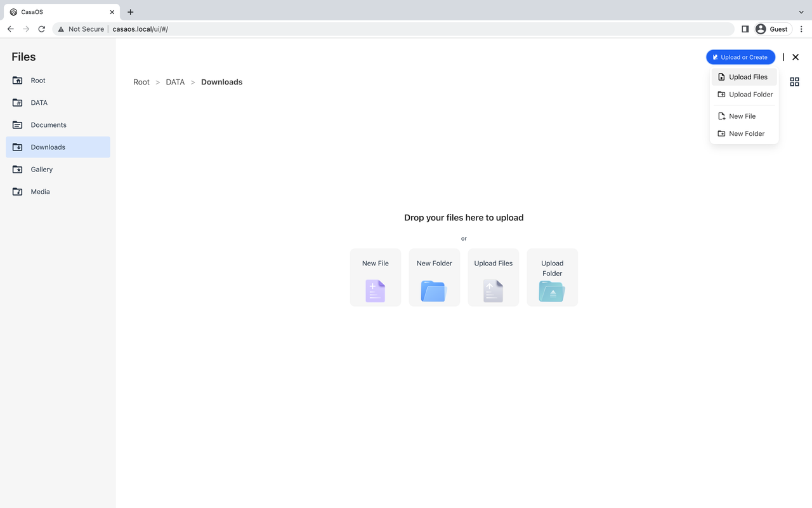Open the DATA folder from the sidebar
Viewport: 812px width, 508px height.
(39, 102)
